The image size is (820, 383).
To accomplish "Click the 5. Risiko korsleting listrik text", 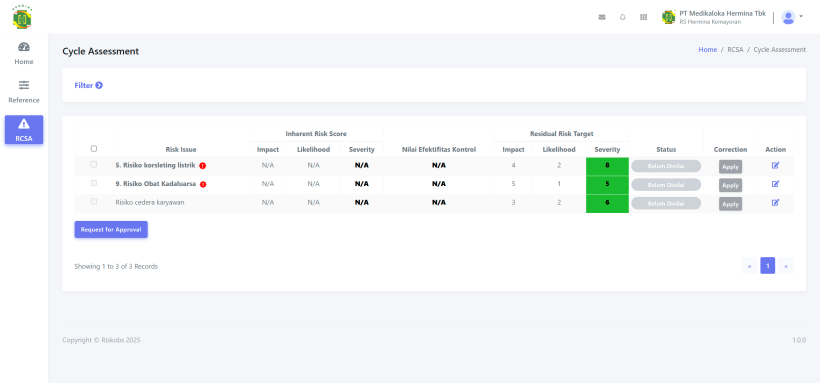I will [x=155, y=165].
